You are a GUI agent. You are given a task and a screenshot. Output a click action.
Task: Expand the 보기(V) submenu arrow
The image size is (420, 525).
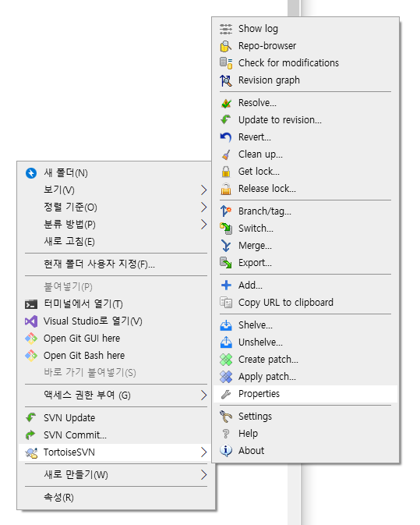click(203, 190)
